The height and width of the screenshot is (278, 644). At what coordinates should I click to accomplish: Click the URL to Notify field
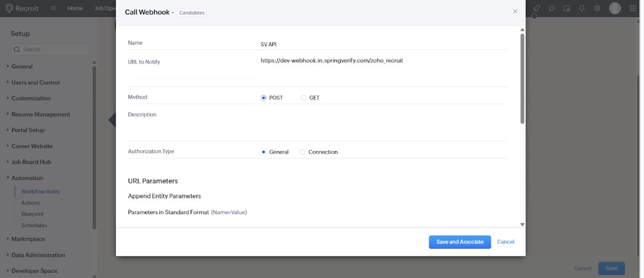point(383,61)
